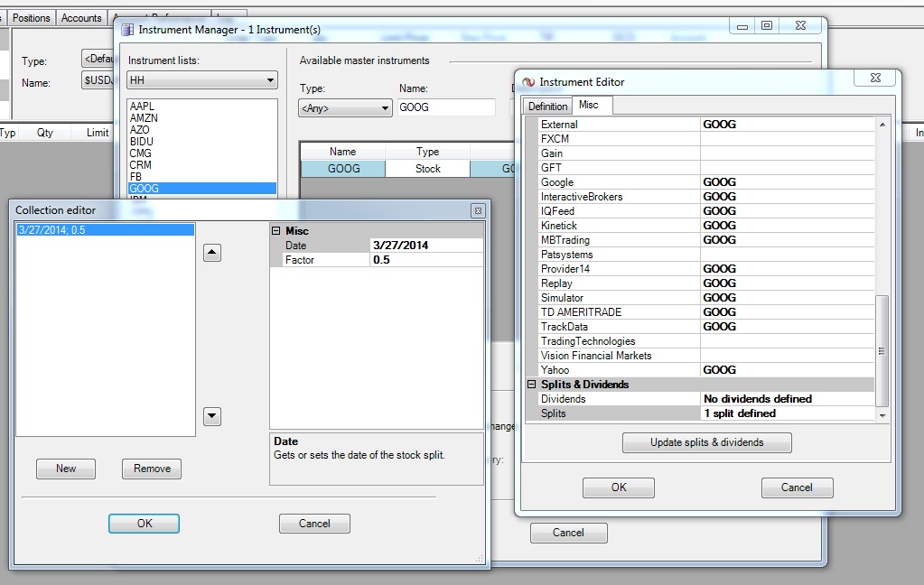Image resolution: width=924 pixels, height=585 pixels.
Task: Select the External property row
Action: point(707,125)
